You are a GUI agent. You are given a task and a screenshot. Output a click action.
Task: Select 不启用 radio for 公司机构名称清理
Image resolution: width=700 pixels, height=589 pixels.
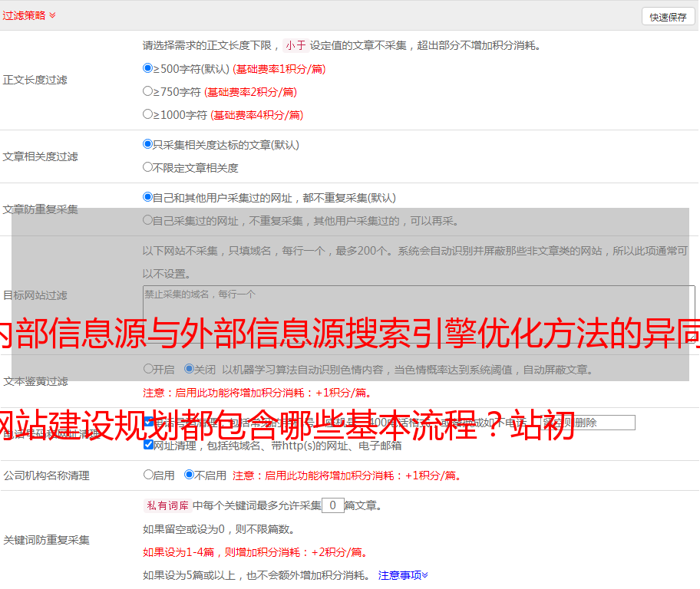[x=190, y=474]
